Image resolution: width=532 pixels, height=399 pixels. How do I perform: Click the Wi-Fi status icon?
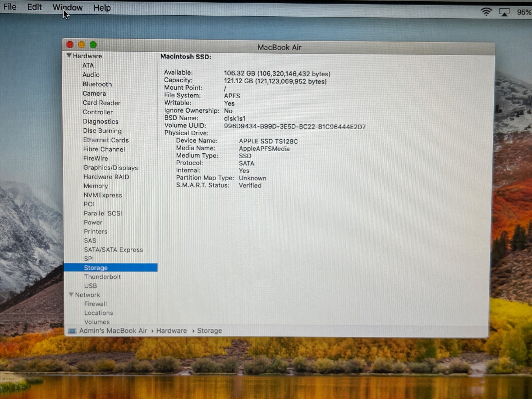[486, 12]
